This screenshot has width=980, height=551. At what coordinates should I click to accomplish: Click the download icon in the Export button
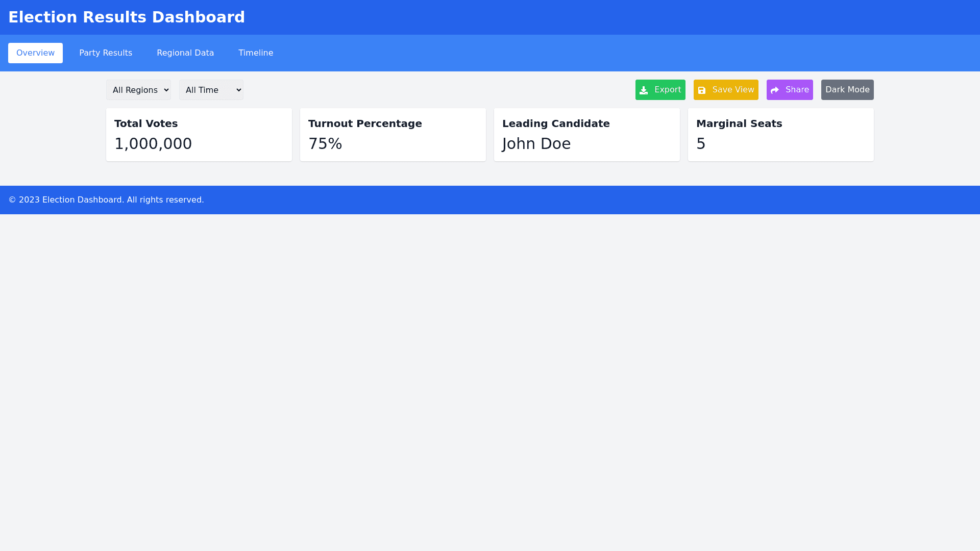(x=645, y=90)
